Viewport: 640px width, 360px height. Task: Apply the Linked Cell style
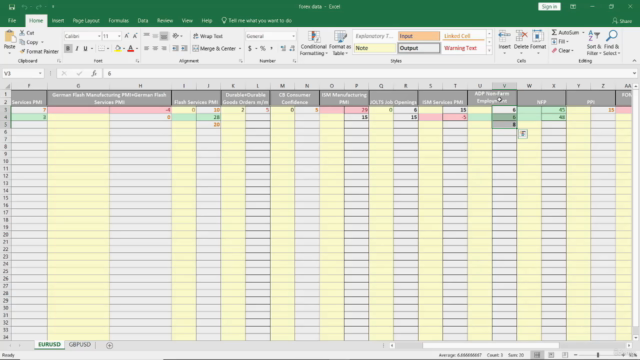point(463,36)
